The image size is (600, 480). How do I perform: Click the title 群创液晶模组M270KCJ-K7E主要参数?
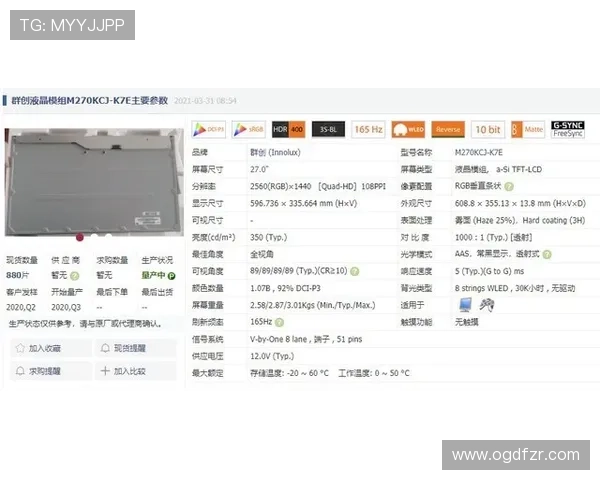pyautogui.click(x=90, y=101)
